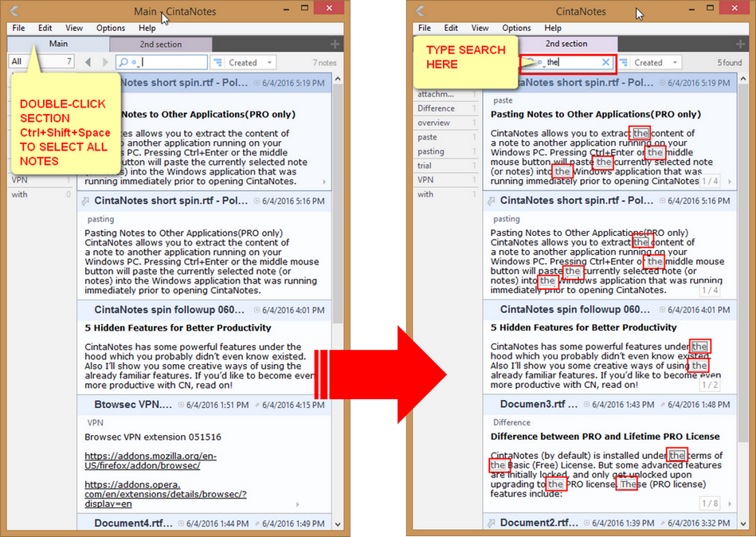The image size is (756, 537).
Task: Open the addons.mozilla.org Browsec link
Action: pos(151,461)
